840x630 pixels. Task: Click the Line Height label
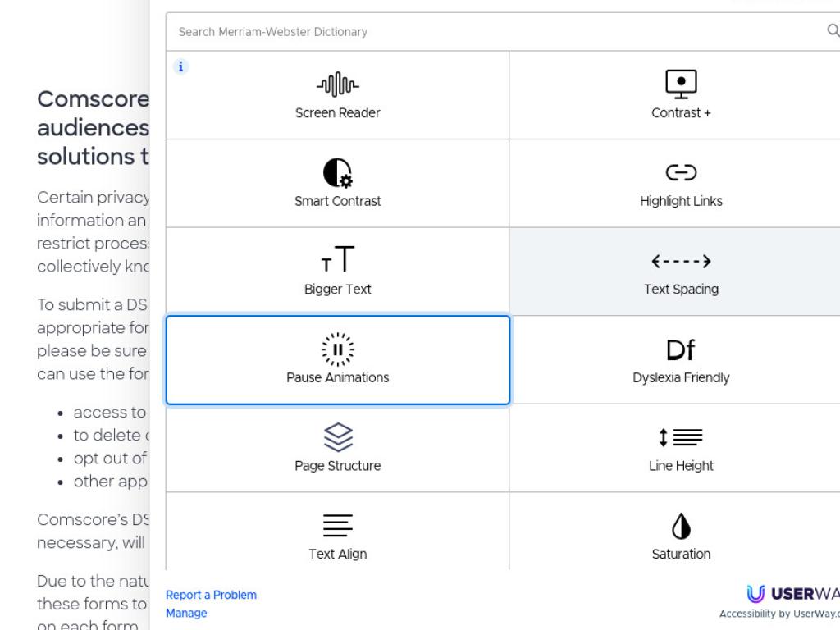(x=681, y=466)
